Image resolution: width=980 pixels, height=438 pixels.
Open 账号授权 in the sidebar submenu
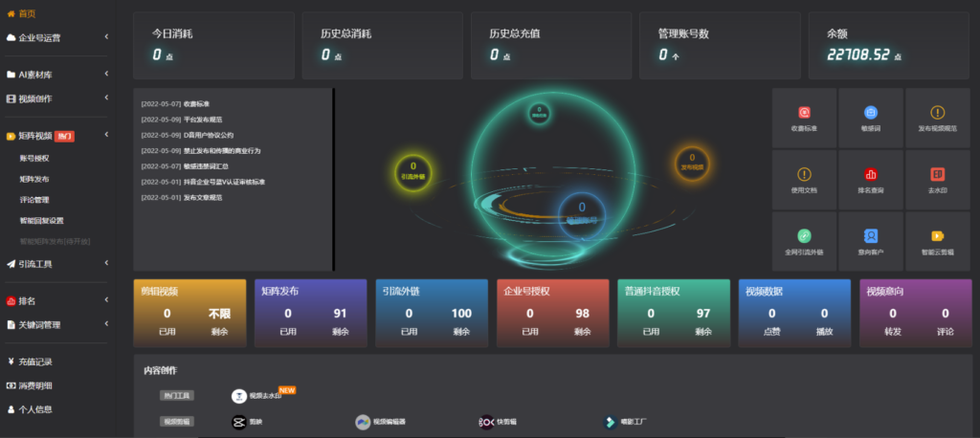click(34, 158)
